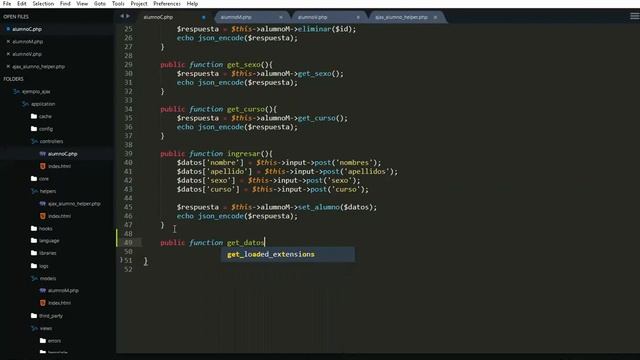This screenshot has height=360, width=640.
Task: Expand the cache folder
Action: pyautogui.click(x=34, y=116)
